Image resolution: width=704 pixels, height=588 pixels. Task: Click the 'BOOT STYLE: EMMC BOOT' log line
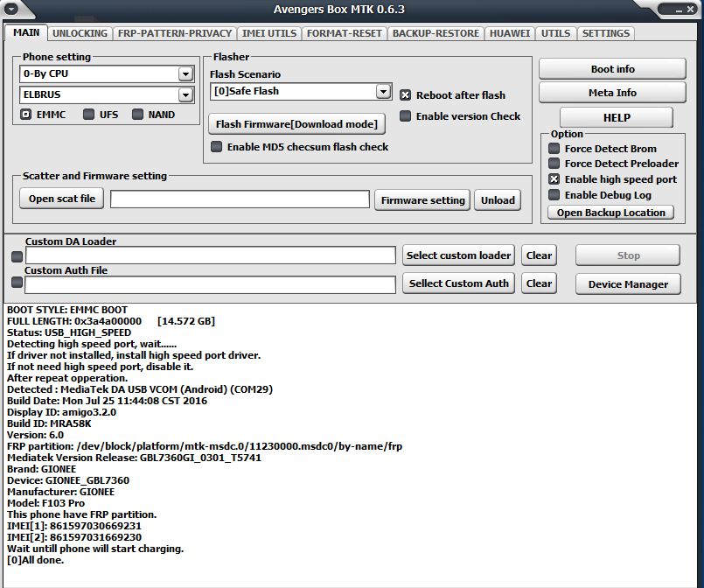click(67, 310)
